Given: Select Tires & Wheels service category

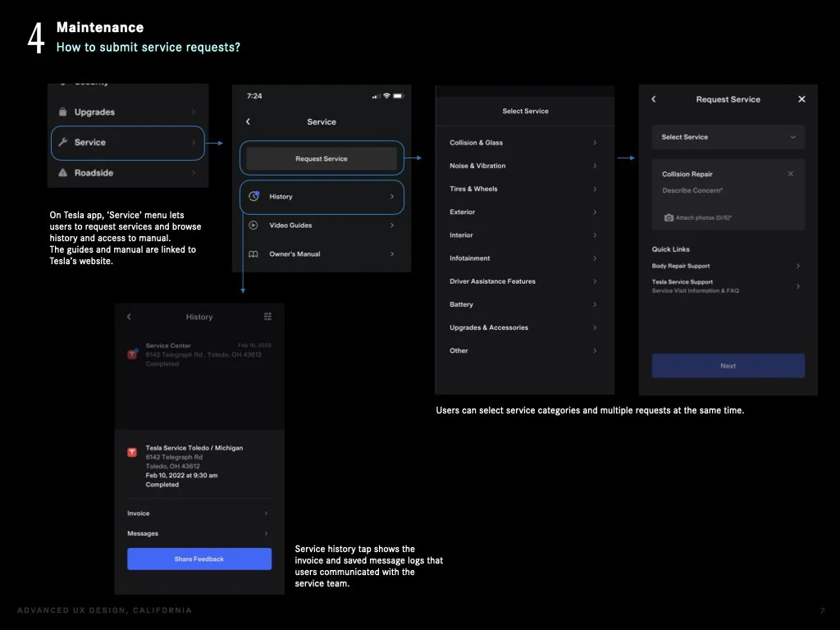Looking at the screenshot, I should click(x=524, y=189).
